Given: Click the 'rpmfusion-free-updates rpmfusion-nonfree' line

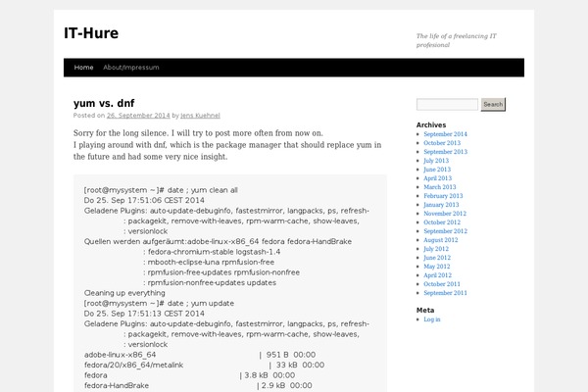Looking at the screenshot, I should coord(221,272).
